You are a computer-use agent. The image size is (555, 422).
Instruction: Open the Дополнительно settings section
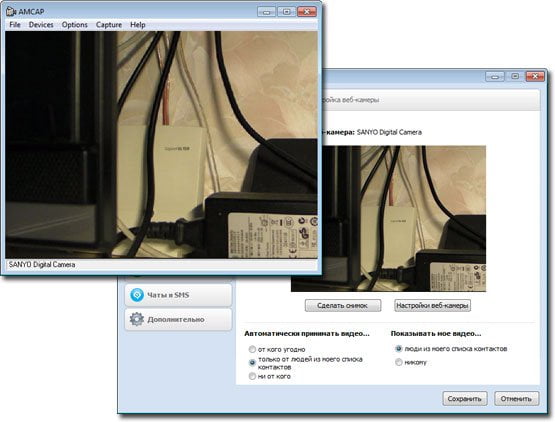pos(178,319)
